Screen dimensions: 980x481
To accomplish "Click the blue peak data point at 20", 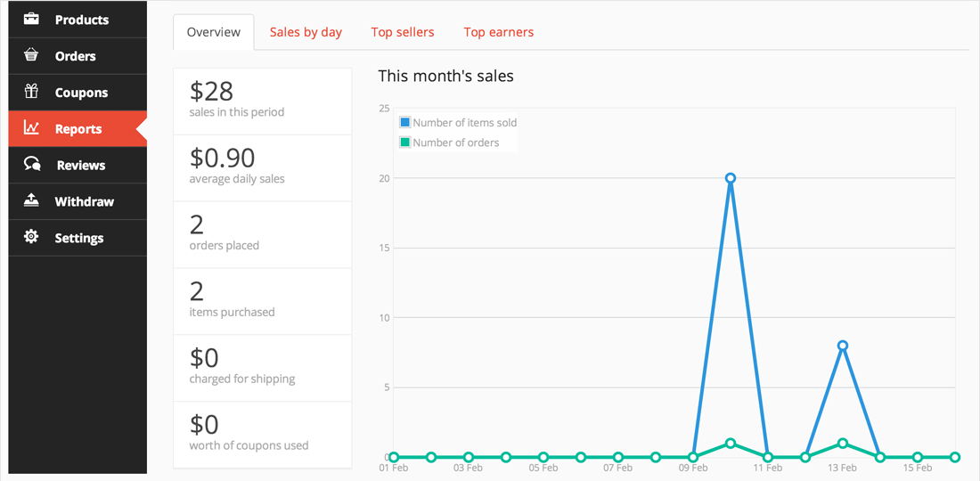I will [731, 178].
